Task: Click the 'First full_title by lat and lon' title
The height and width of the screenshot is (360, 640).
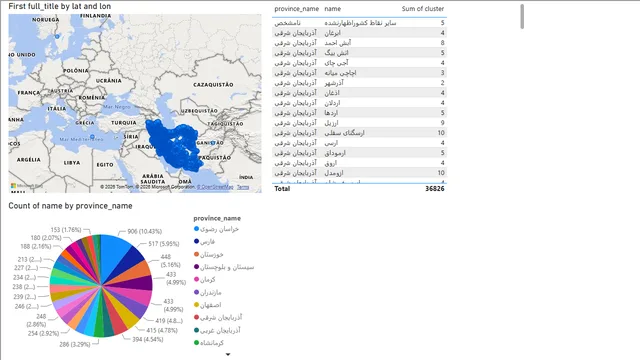Action: click(x=60, y=6)
